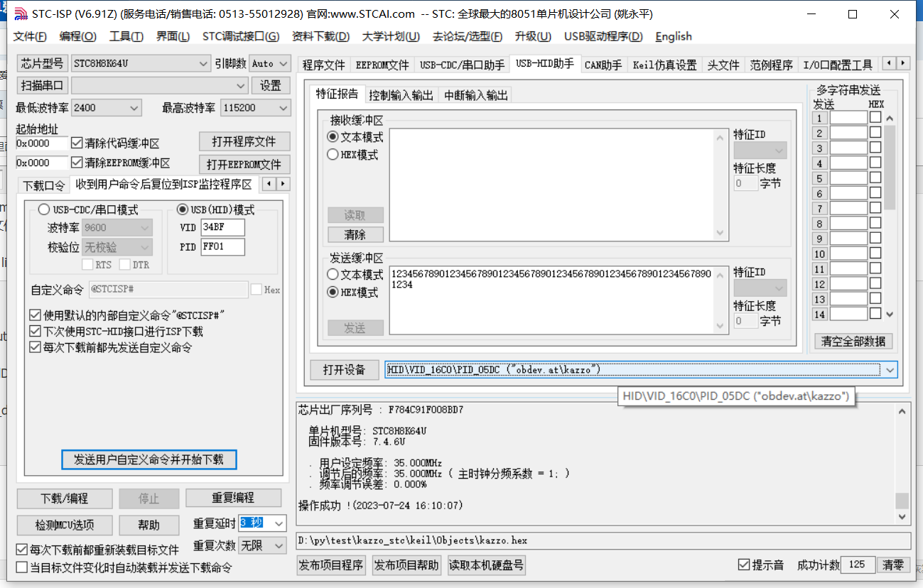Click the 打开设备 button

(x=344, y=369)
